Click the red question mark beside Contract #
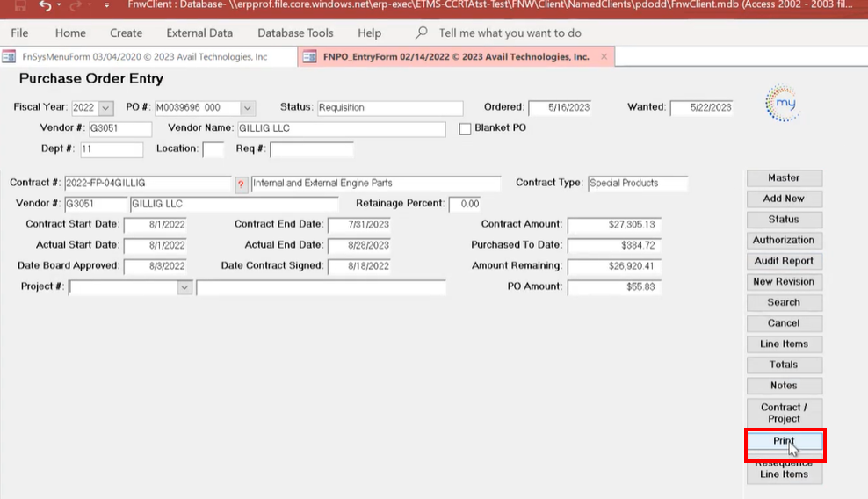868x499 pixels. [x=241, y=184]
